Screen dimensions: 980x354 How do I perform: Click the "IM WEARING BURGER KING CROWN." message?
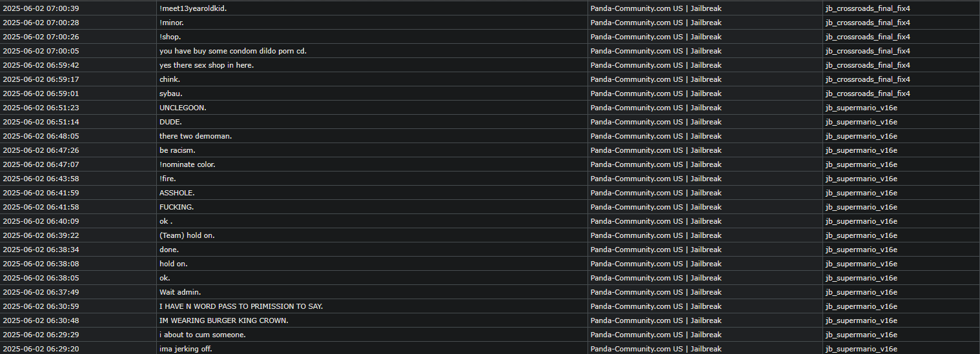click(x=223, y=320)
